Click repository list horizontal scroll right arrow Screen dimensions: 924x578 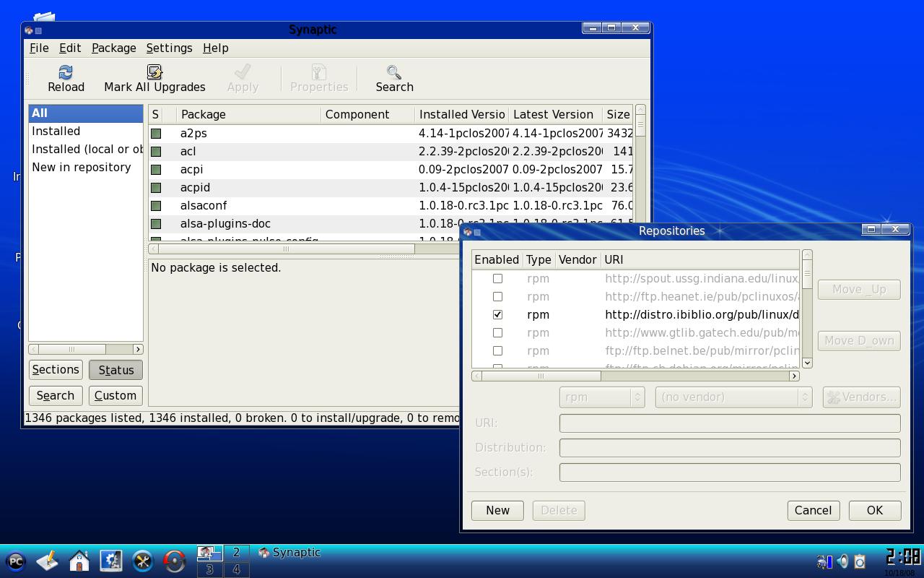(794, 376)
